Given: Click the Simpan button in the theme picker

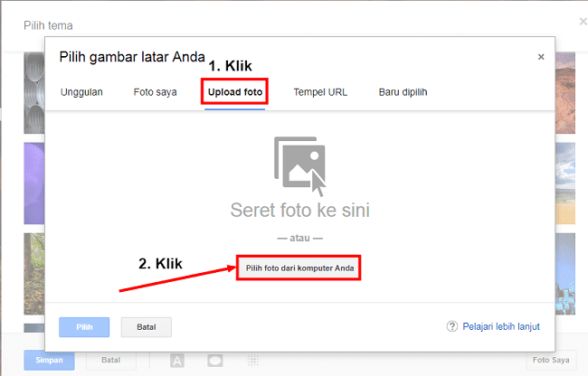Looking at the screenshot, I should coord(49,361).
